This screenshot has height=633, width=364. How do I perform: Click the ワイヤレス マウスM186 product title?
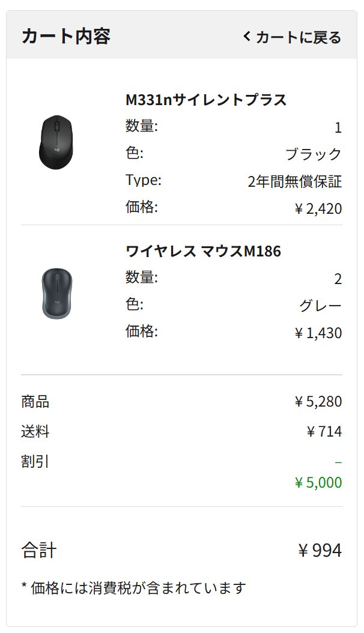[203, 251]
